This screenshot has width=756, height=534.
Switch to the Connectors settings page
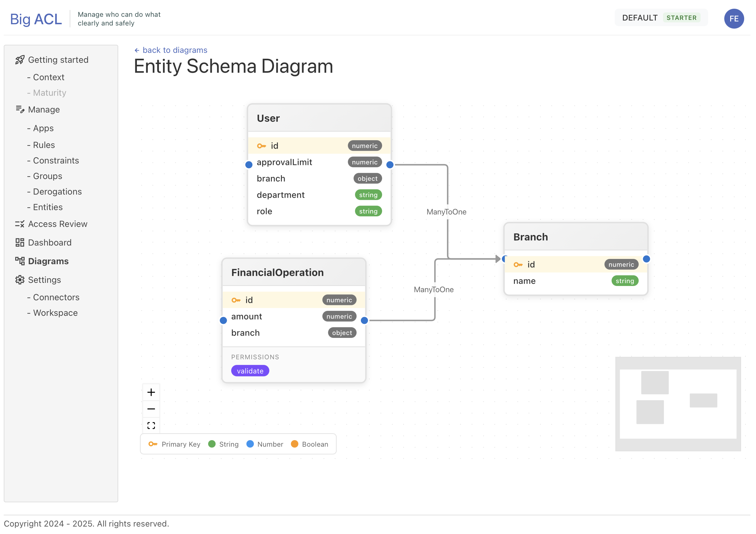[56, 297]
